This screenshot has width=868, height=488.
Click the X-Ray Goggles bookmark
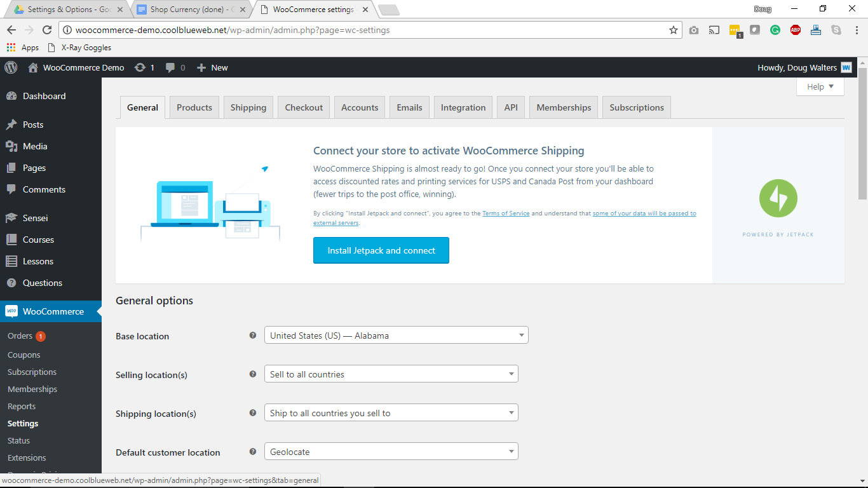click(79, 48)
